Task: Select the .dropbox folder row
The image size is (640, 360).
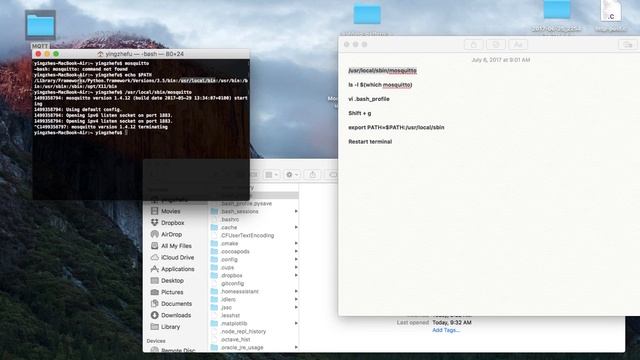Action: [254, 276]
